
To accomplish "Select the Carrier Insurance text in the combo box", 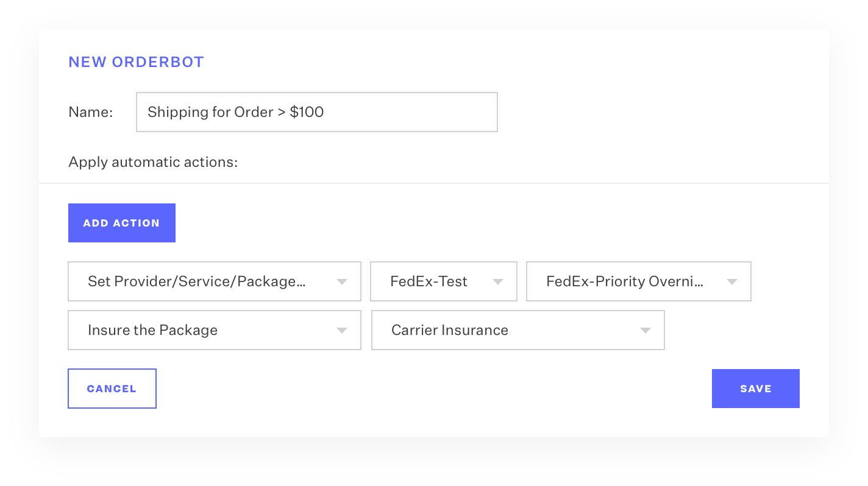I will [450, 330].
